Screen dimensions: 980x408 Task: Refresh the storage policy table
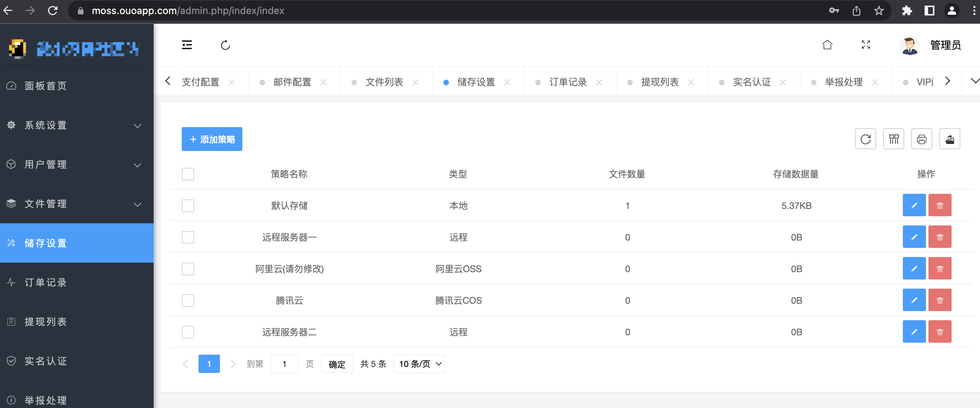(866, 139)
